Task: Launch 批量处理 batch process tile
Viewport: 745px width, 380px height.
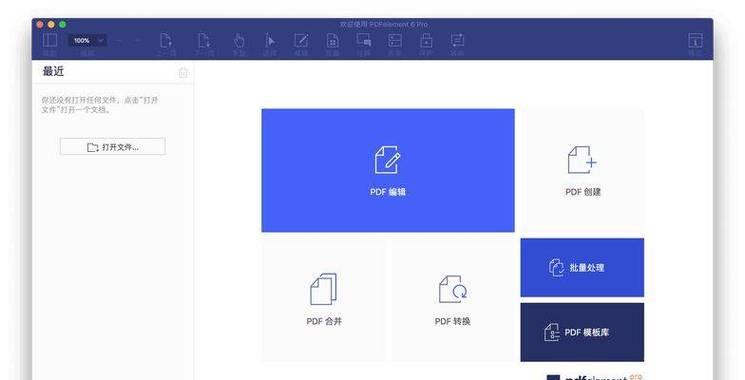Action: [x=583, y=268]
